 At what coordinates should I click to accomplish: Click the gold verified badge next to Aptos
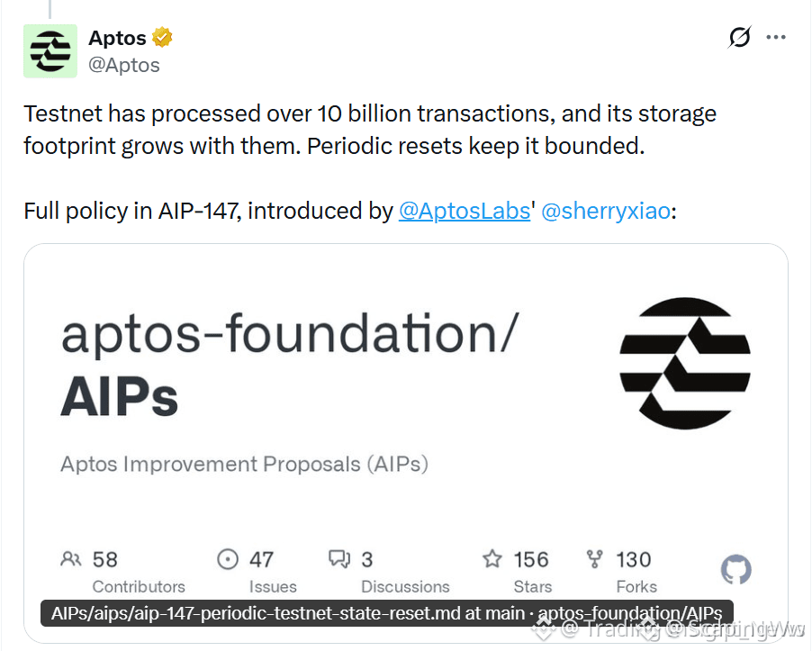click(x=162, y=37)
